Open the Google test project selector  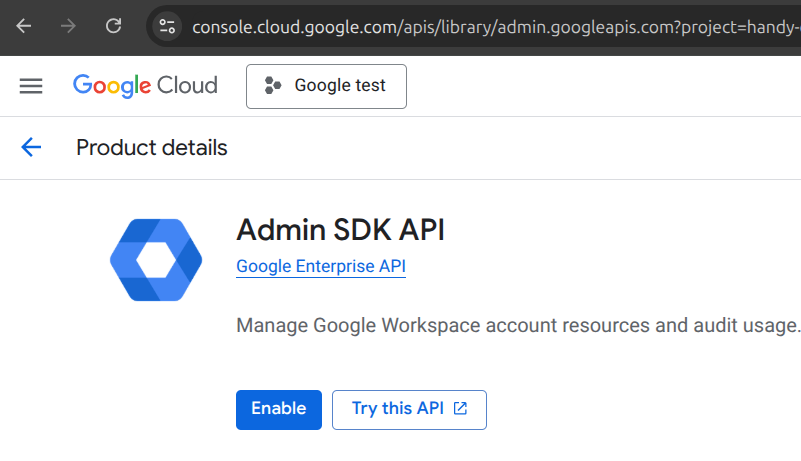tap(326, 86)
